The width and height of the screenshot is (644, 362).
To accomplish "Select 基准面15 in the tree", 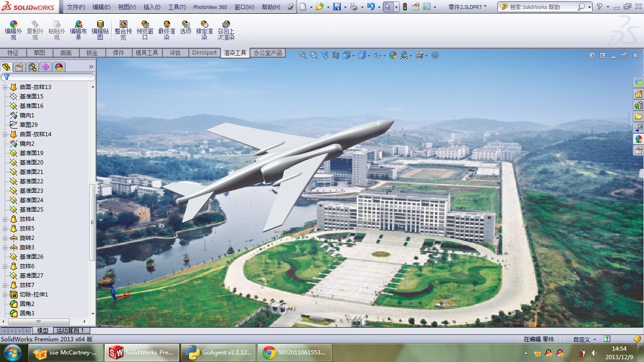I will (31, 97).
